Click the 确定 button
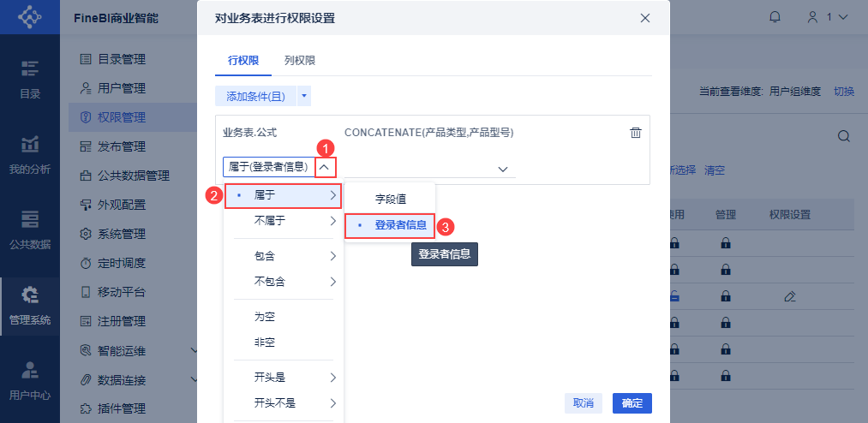The image size is (868, 423). 632,403
